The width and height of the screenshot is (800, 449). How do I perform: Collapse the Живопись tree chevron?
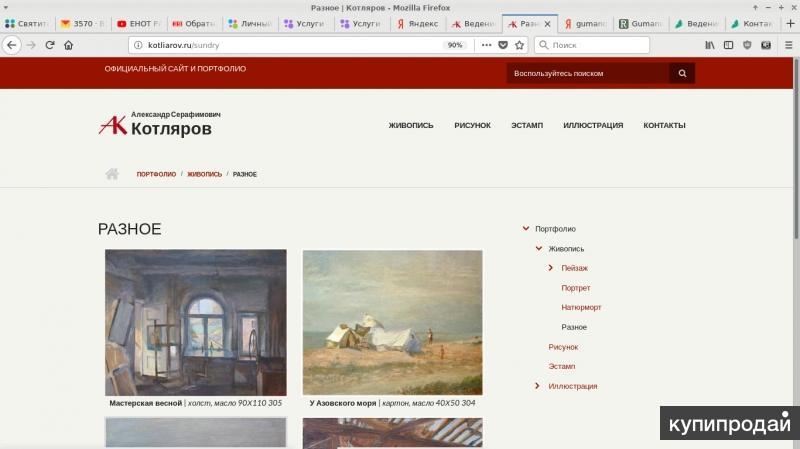pos(538,248)
